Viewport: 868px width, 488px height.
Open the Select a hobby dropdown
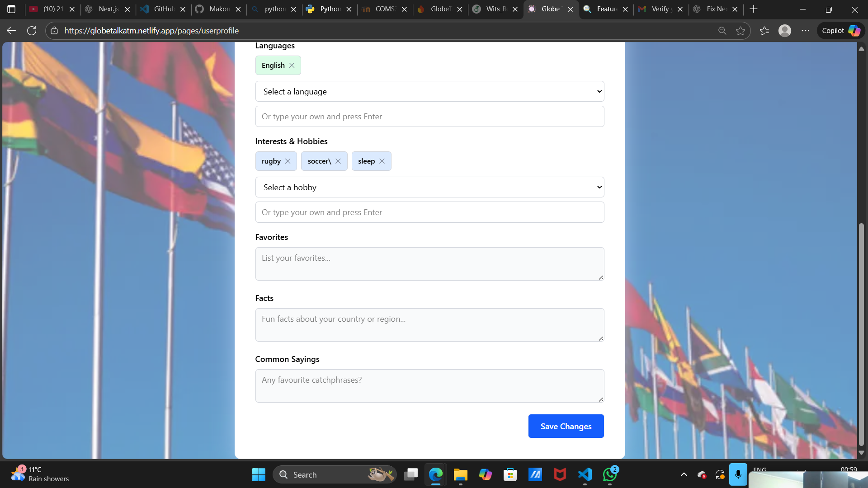pos(429,187)
